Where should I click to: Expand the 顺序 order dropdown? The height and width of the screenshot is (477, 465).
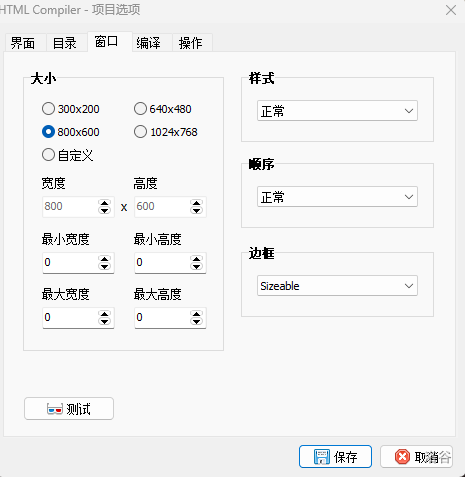coord(337,197)
